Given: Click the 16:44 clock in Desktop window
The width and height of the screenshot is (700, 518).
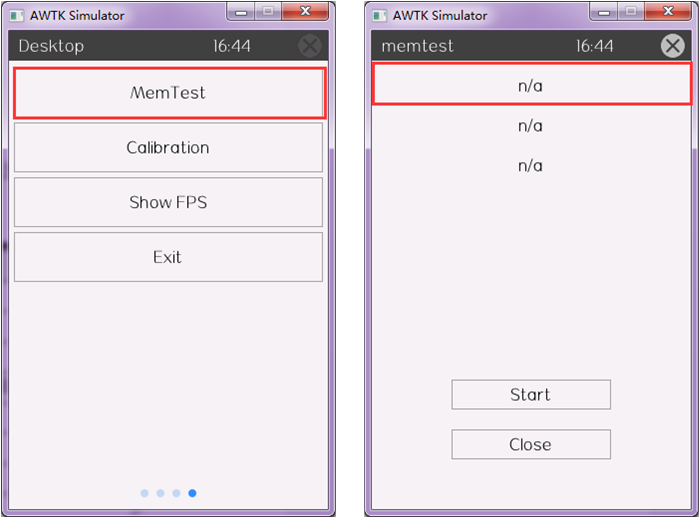Looking at the screenshot, I should (232, 46).
